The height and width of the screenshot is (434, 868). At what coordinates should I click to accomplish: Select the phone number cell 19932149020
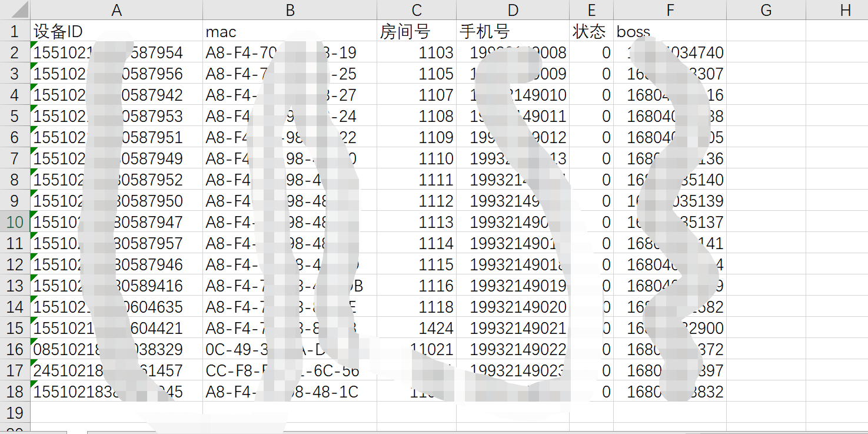coord(512,306)
